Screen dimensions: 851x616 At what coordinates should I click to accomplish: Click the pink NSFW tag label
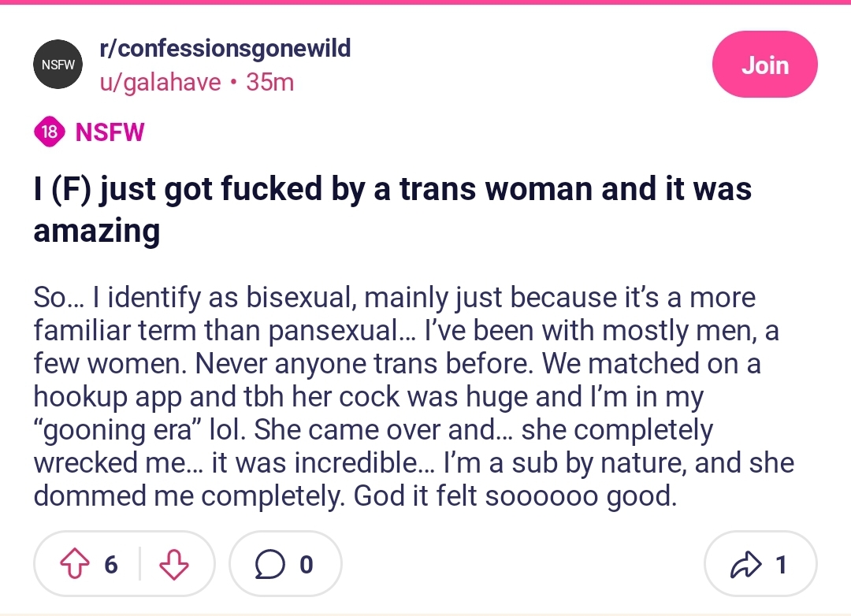pos(110,132)
